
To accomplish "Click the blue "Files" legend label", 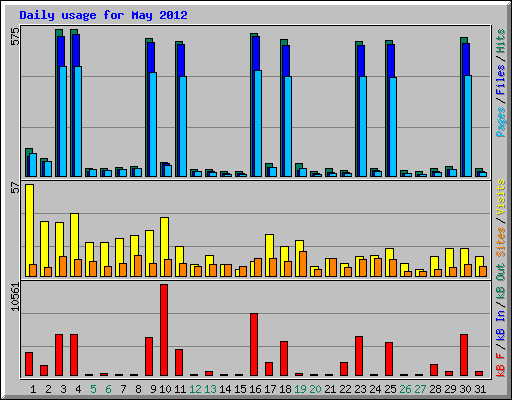I will tap(501, 80).
